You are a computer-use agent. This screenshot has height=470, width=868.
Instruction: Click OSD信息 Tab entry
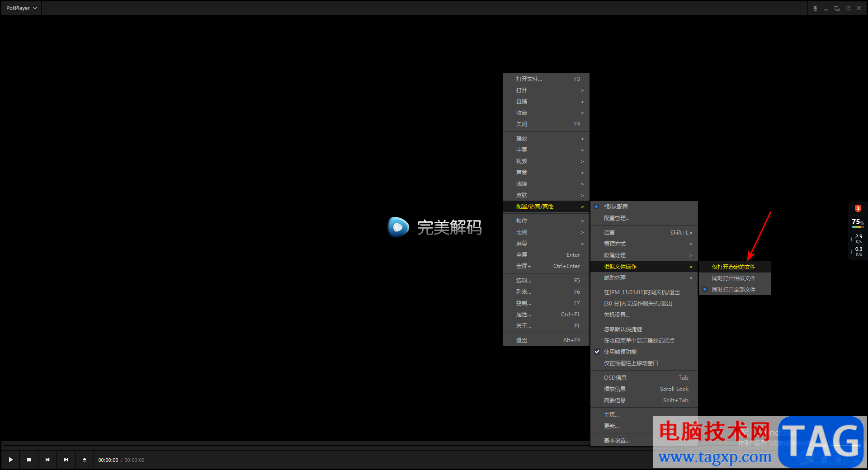point(644,377)
